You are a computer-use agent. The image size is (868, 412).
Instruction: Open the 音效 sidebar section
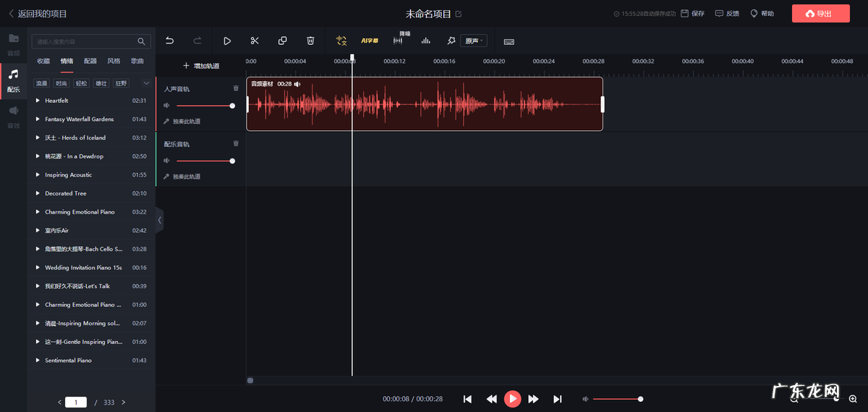coord(14,116)
